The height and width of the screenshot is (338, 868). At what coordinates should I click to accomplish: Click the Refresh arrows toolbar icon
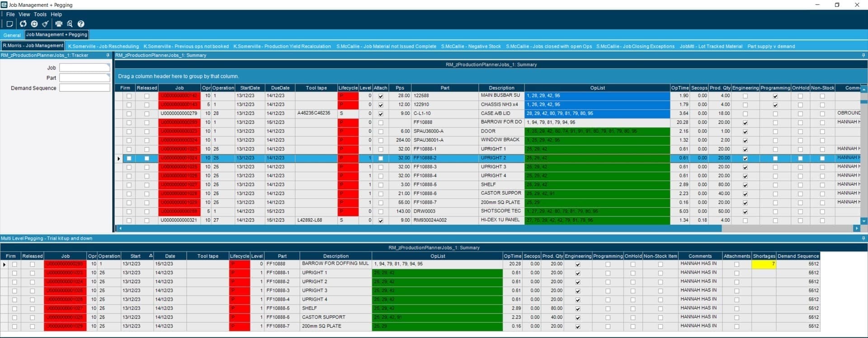[23, 24]
